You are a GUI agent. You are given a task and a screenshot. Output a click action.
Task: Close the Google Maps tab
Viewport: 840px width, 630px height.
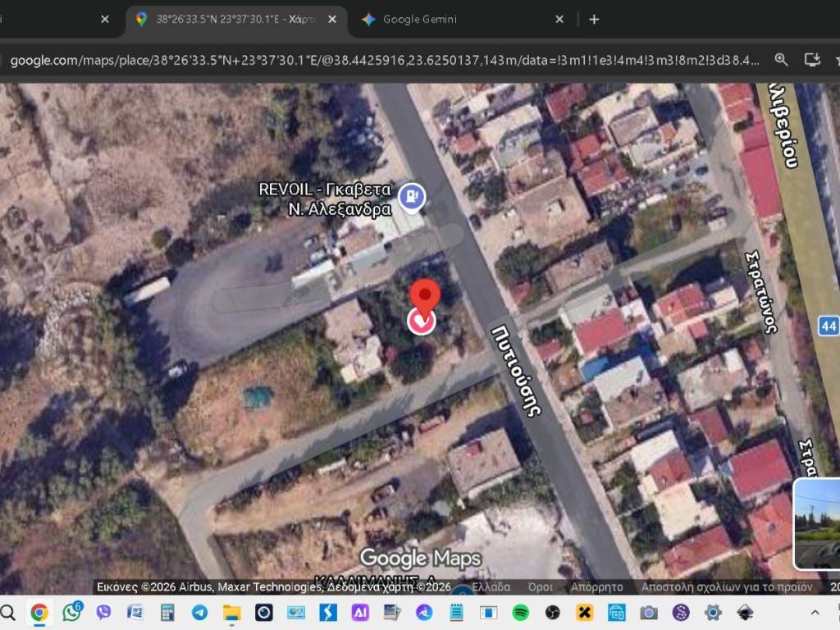coord(331,19)
